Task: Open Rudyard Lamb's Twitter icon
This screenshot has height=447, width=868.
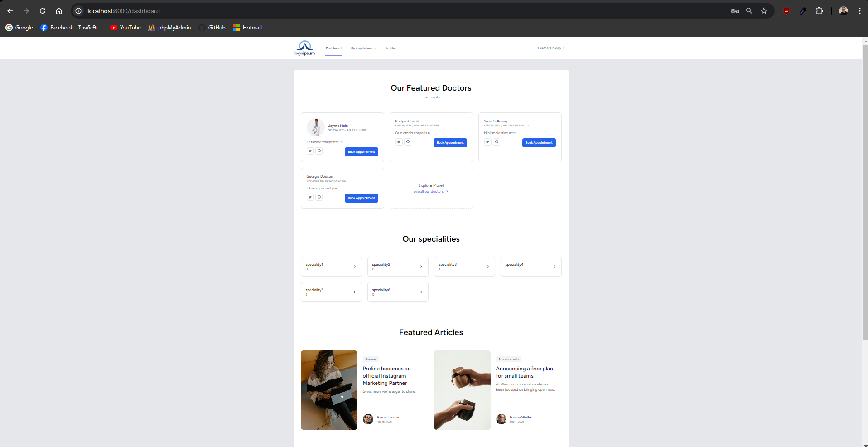Action: pos(399,142)
